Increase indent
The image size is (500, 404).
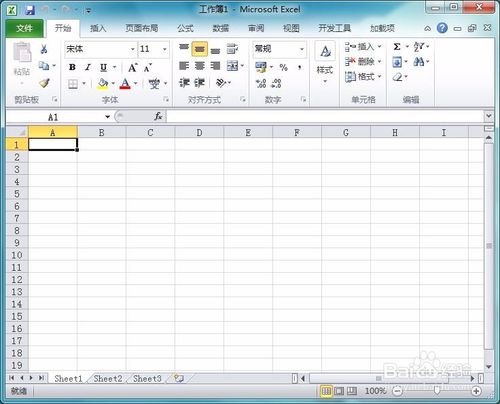coord(199,83)
